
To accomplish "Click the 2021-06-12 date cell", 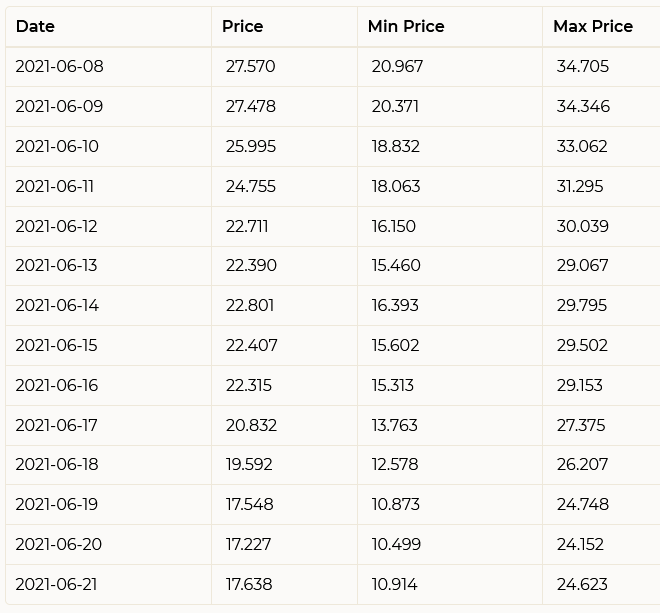I will 56,227.
